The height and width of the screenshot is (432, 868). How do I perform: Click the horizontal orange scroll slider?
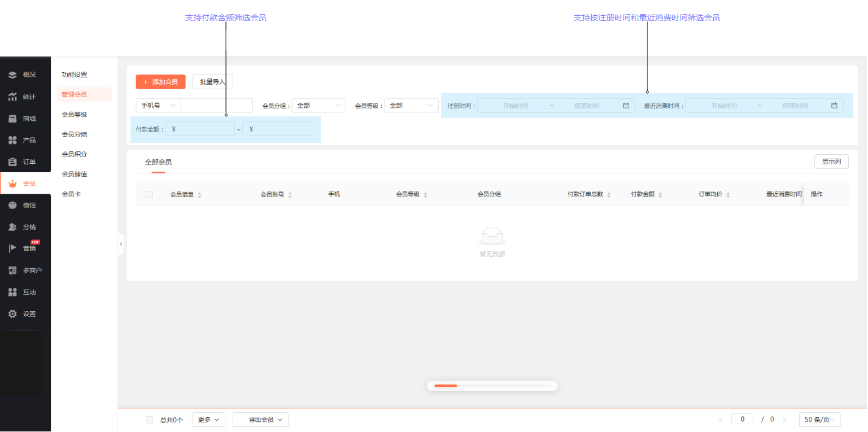(x=446, y=386)
